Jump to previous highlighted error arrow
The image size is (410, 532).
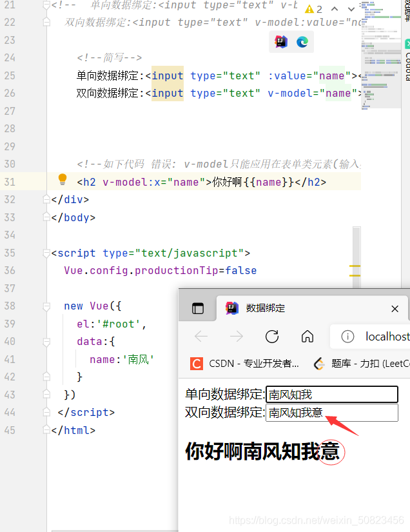click(x=335, y=9)
